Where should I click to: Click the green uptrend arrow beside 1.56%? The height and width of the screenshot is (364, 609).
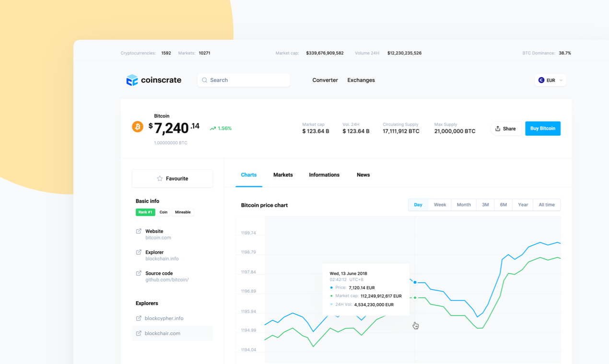(212, 128)
